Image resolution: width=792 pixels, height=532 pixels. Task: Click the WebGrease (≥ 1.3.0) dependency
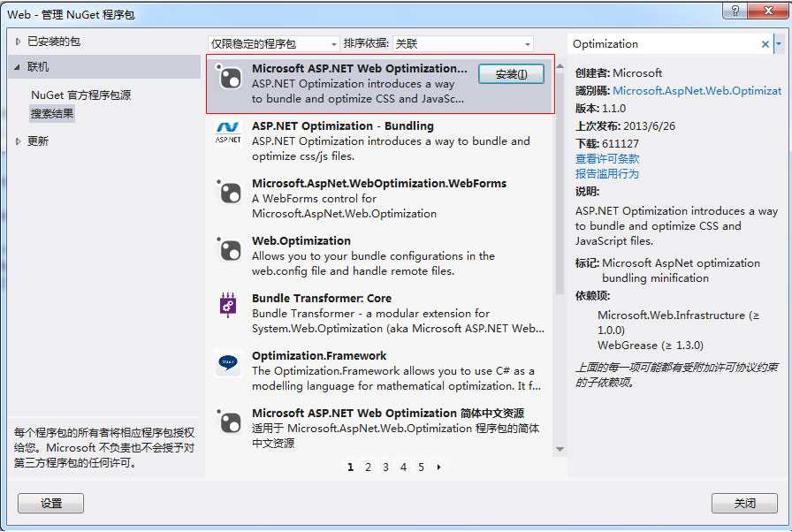pos(651,346)
